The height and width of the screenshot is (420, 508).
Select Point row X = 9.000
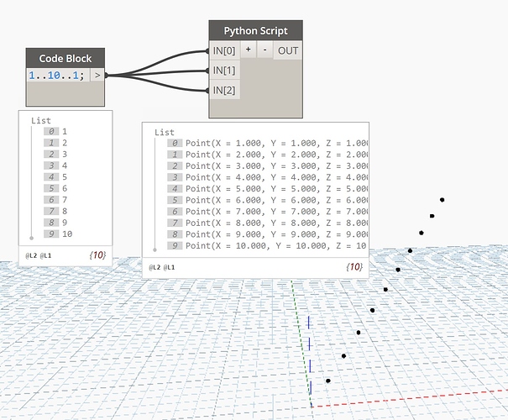pos(268,234)
